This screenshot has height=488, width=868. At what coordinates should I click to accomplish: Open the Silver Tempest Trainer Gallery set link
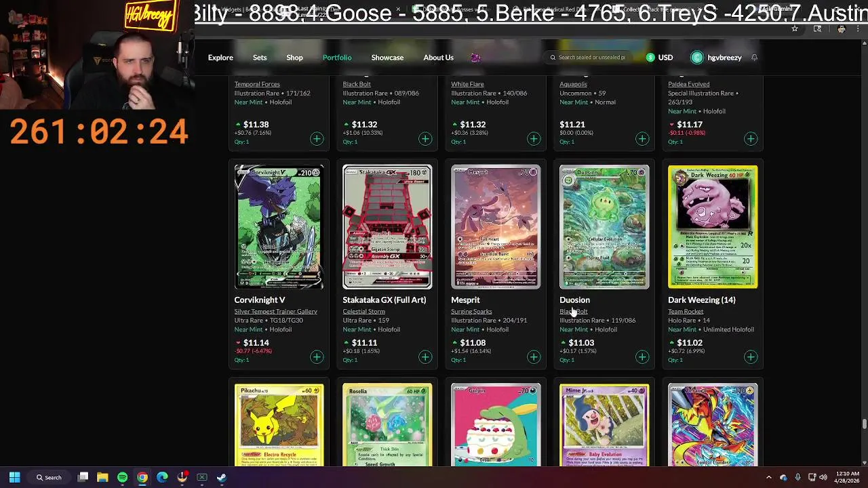click(x=275, y=311)
